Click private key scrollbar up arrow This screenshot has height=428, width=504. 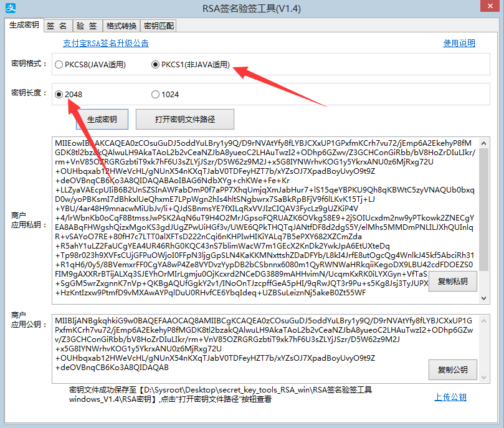point(483,143)
